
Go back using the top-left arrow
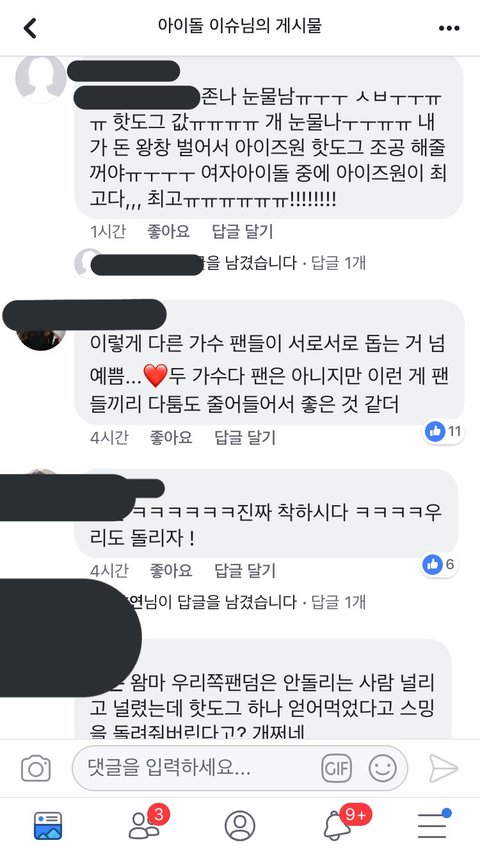tap(30, 27)
